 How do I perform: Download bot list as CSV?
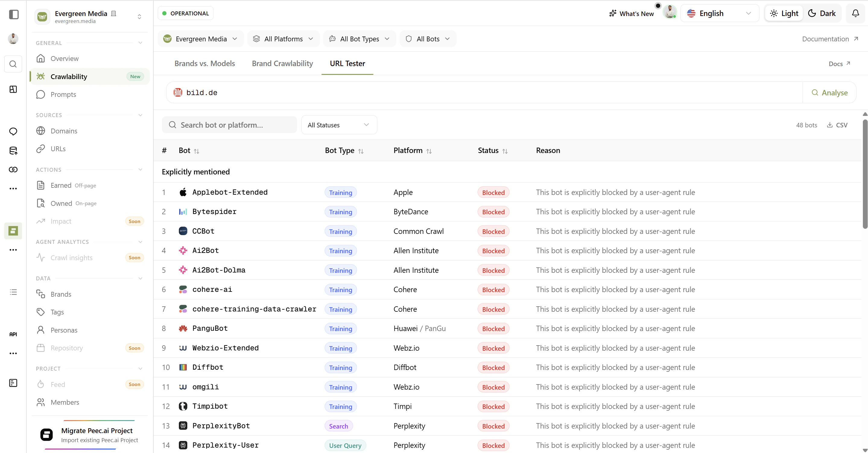tap(837, 125)
